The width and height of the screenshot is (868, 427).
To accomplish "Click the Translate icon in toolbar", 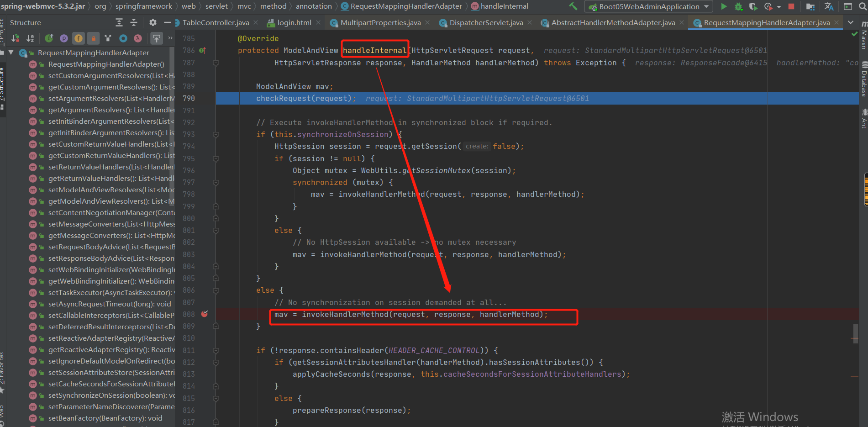I will [x=829, y=6].
